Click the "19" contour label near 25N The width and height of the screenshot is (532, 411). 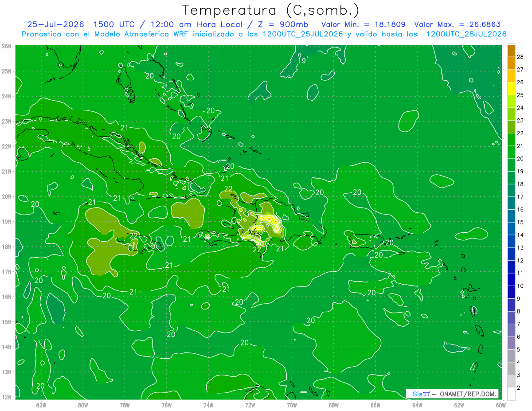(302, 61)
